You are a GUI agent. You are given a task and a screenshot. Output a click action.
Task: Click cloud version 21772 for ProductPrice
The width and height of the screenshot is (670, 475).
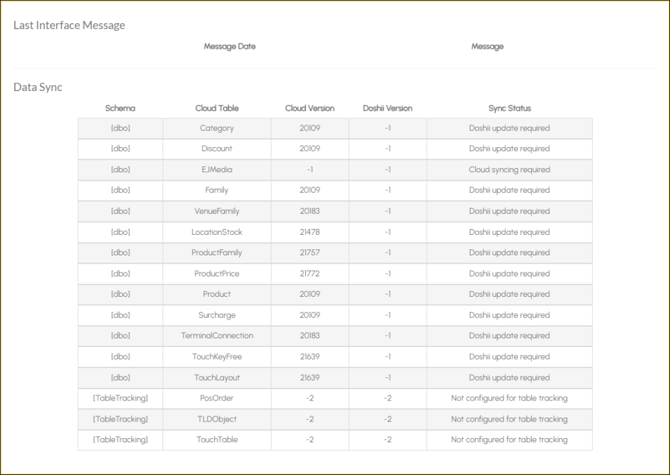coord(310,273)
